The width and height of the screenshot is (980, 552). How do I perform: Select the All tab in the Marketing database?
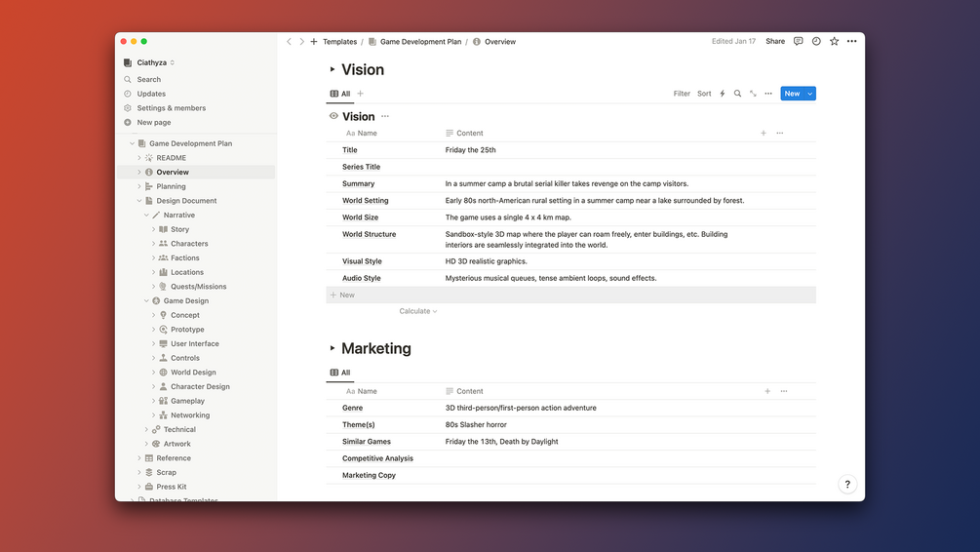340,373
